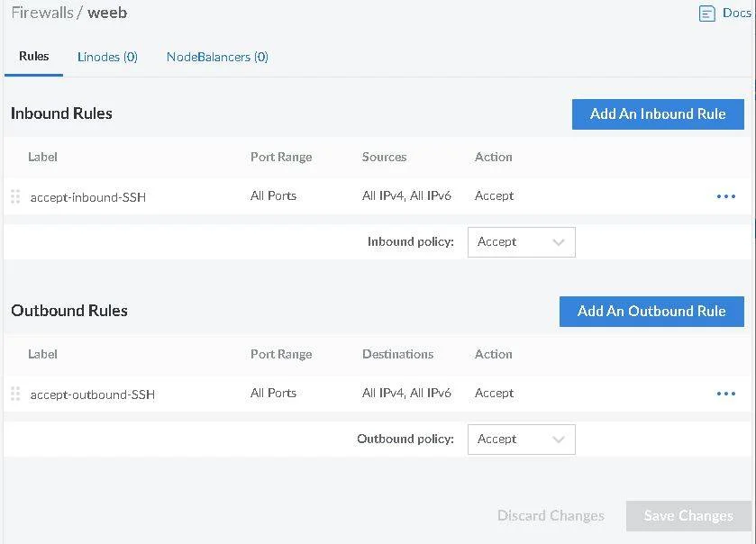Click Action header in Inbound table
This screenshot has height=544, width=756.
coord(493,157)
